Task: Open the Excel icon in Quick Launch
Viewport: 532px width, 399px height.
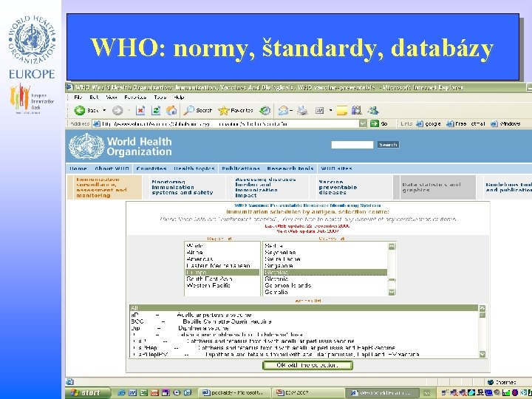Action: 143,392
